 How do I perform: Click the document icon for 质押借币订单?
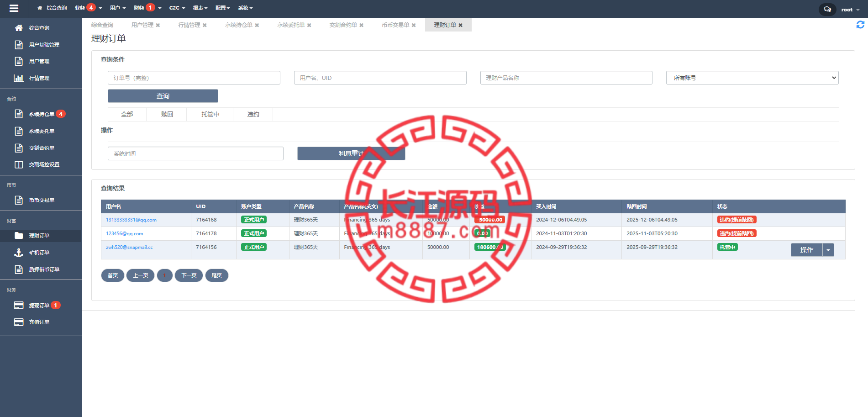(19, 269)
